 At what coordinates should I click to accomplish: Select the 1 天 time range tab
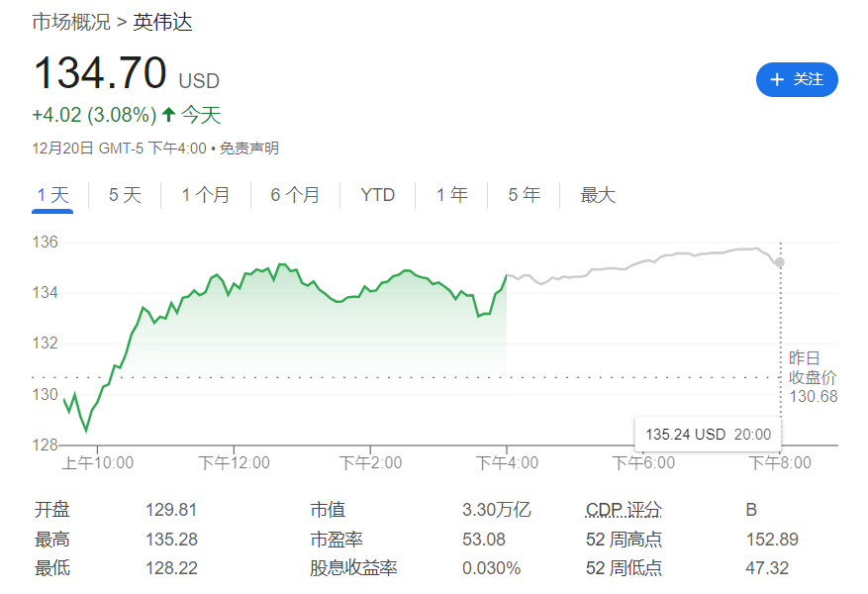point(52,195)
